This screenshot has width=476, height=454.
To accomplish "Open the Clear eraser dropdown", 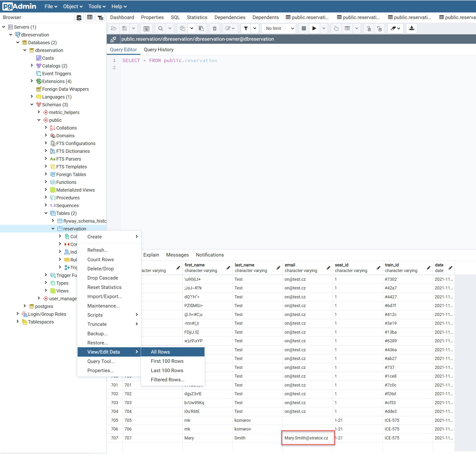I will click(x=395, y=28).
